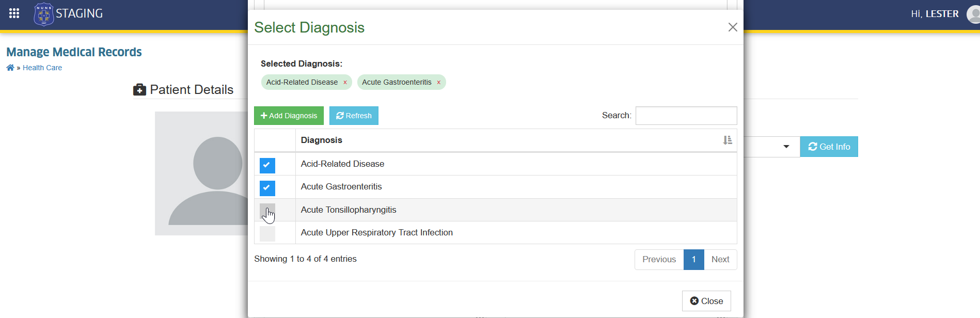Viewport: 980px width, 318px height.
Task: Sort the Diagnosis column
Action: pos(728,140)
